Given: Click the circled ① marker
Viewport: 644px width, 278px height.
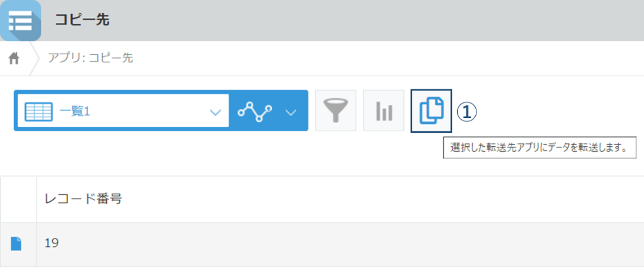Looking at the screenshot, I should pyautogui.click(x=466, y=111).
